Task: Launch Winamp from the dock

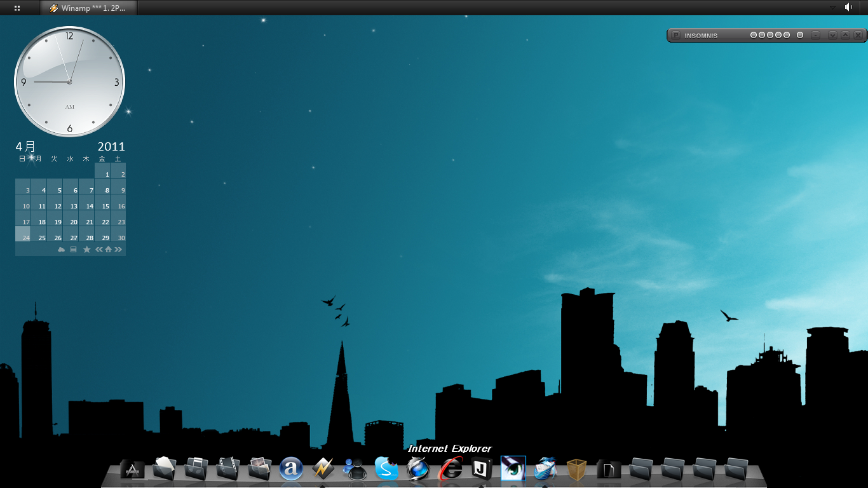Action: (323, 469)
